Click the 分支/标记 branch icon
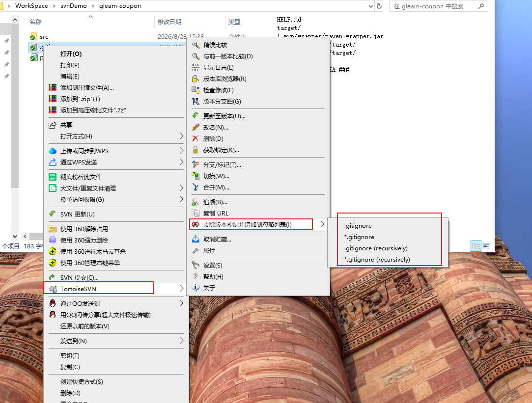This screenshot has width=532, height=403. [x=196, y=165]
